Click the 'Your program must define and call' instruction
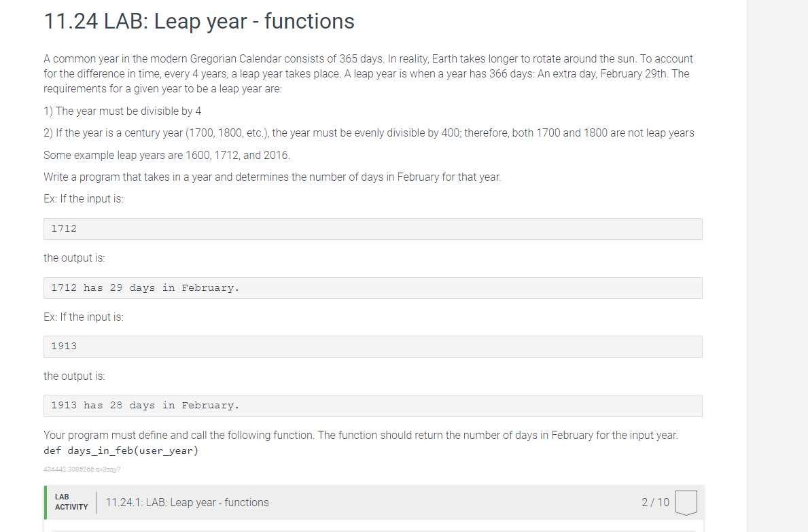 click(x=361, y=435)
